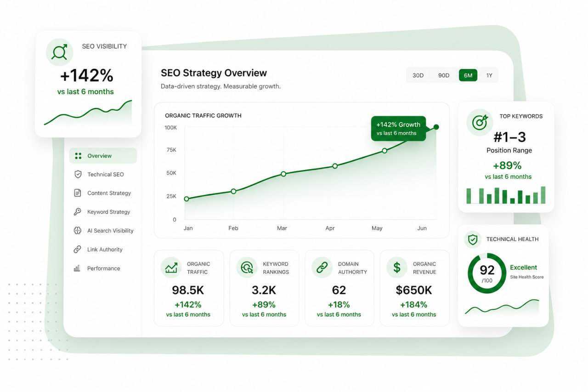The width and height of the screenshot is (588, 392).
Task: Click the +142% SEO Visibility figure
Action: tap(87, 76)
